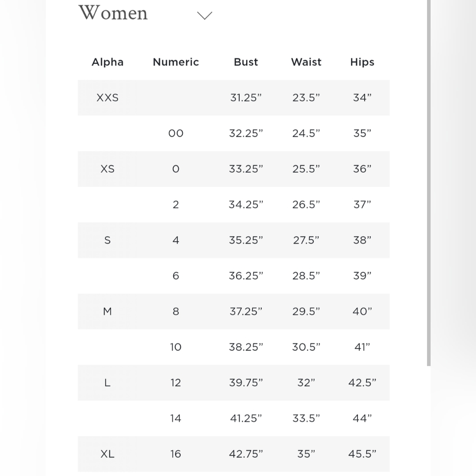Select the Waist column header
Image resolution: width=476 pixels, height=476 pixels.
pyautogui.click(x=306, y=62)
